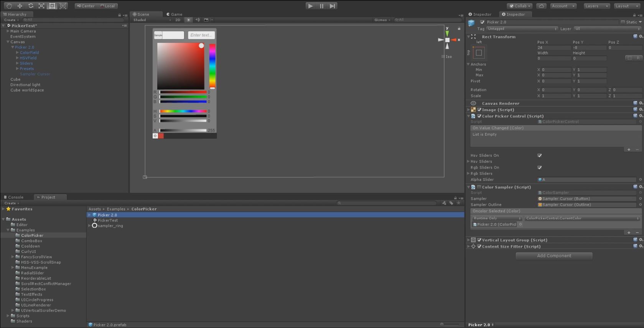Open Runtime Only event dropdown
The image size is (644, 328).
click(x=497, y=218)
